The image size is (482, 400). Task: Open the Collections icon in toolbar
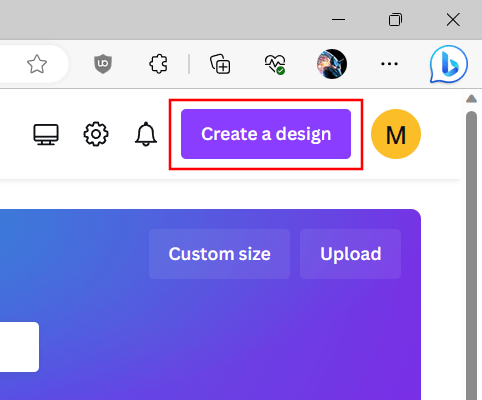pos(220,64)
